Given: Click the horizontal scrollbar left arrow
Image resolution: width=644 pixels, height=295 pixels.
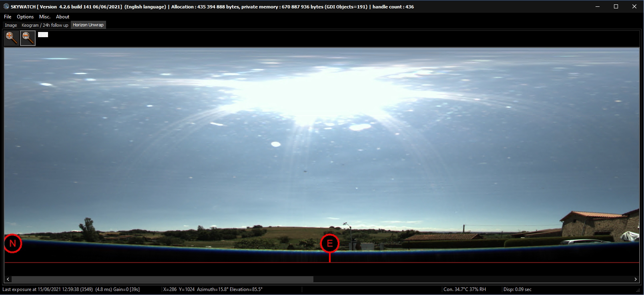Looking at the screenshot, I should [8, 279].
